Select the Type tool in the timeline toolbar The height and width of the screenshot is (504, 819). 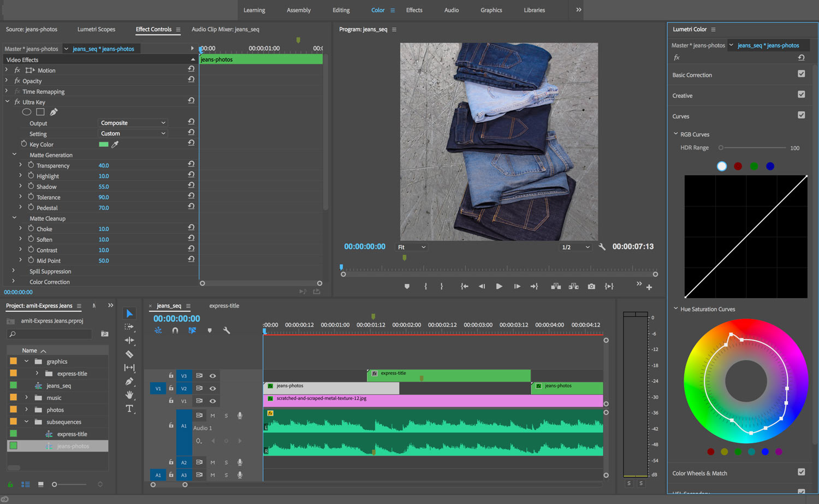[x=129, y=407]
